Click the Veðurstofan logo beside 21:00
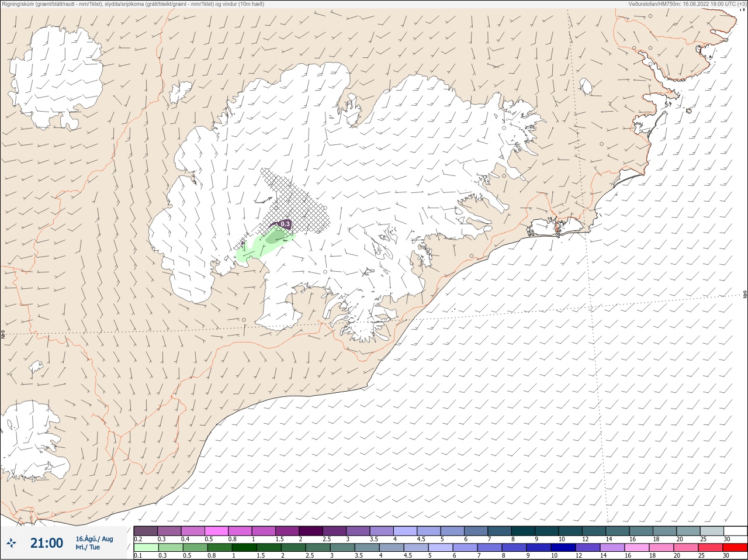The height and width of the screenshot is (560, 748). pyautogui.click(x=11, y=543)
